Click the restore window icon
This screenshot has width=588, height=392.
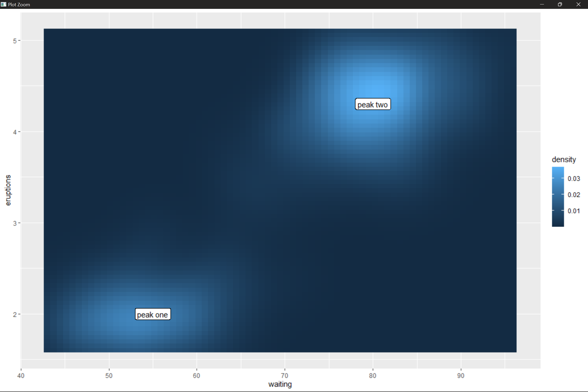point(560,4)
